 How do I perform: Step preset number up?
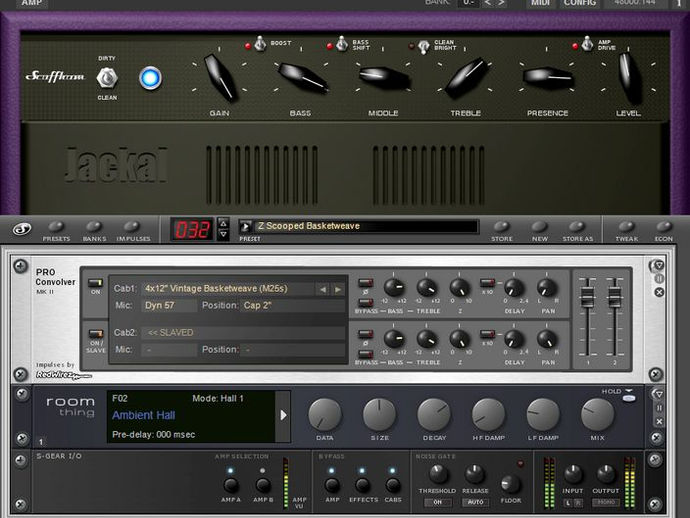click(224, 223)
